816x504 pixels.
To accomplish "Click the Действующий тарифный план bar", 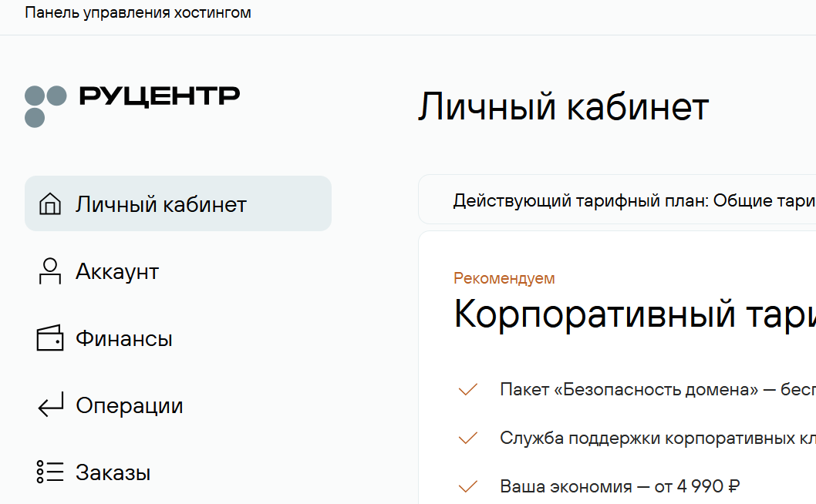I will [632, 201].
